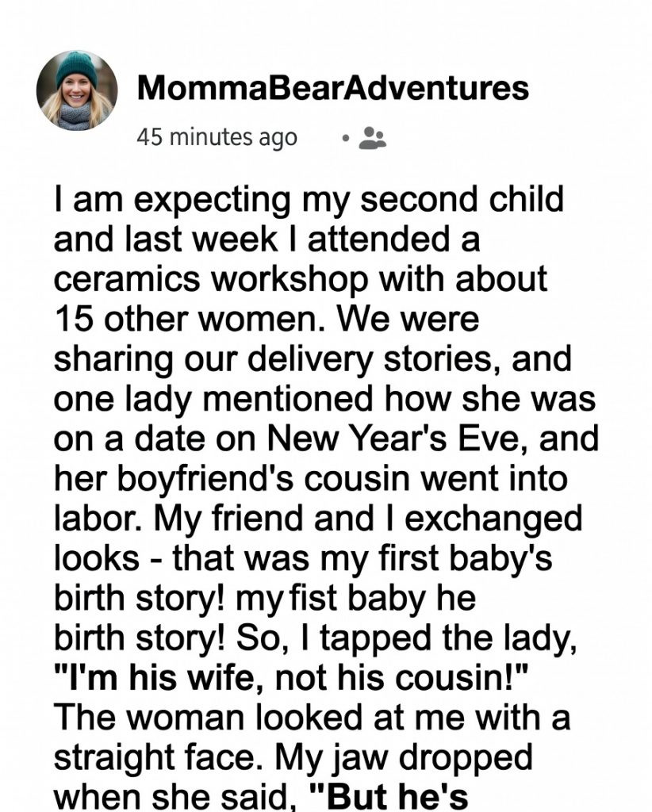The image size is (652, 812).
Task: Open the MommaBearAdventures profile picture
Action: click(77, 91)
